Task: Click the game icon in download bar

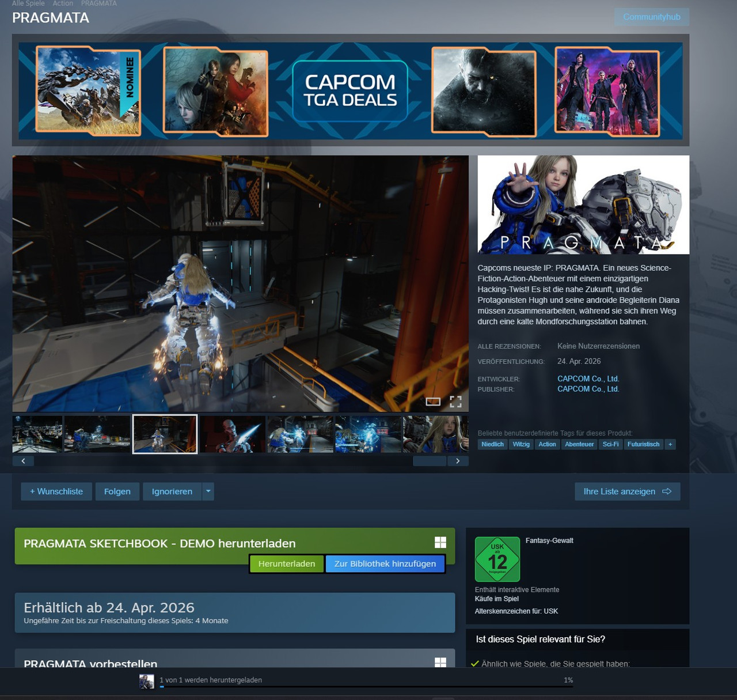Action: click(147, 682)
